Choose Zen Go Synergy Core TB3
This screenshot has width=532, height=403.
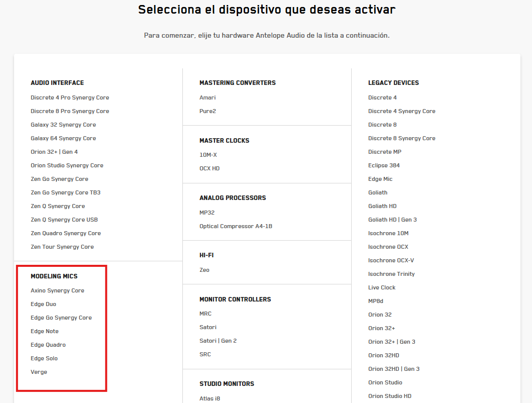coord(65,192)
